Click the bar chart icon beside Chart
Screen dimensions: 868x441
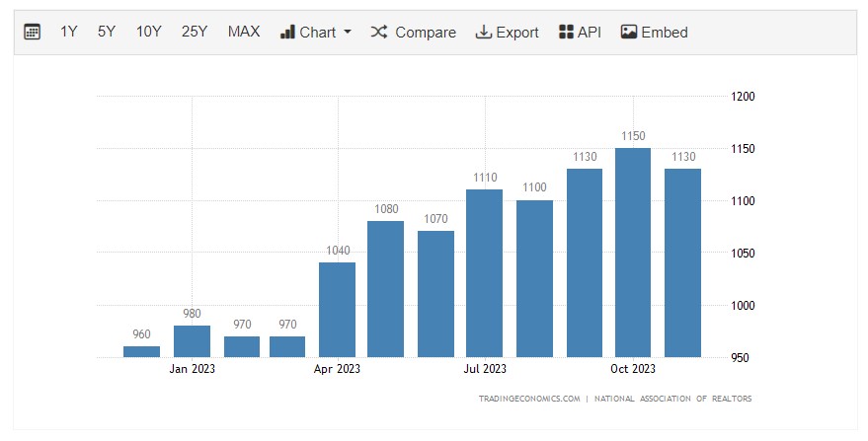pyautogui.click(x=288, y=32)
